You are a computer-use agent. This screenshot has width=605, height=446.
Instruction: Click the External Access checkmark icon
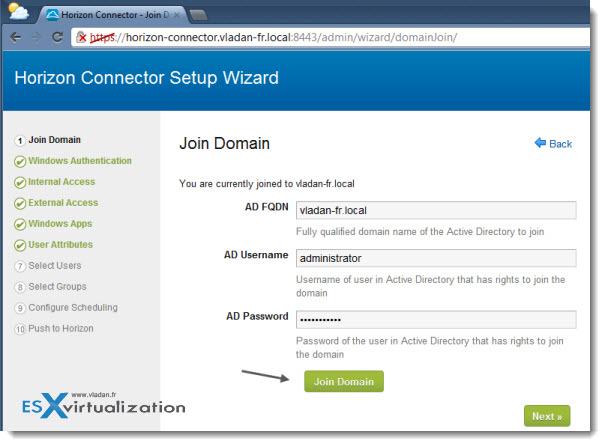pos(20,203)
